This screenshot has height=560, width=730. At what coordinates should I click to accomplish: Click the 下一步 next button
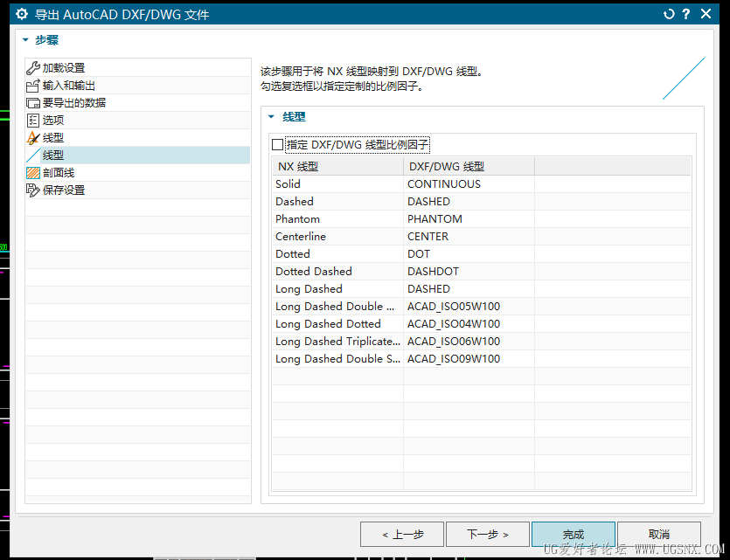pyautogui.click(x=488, y=534)
